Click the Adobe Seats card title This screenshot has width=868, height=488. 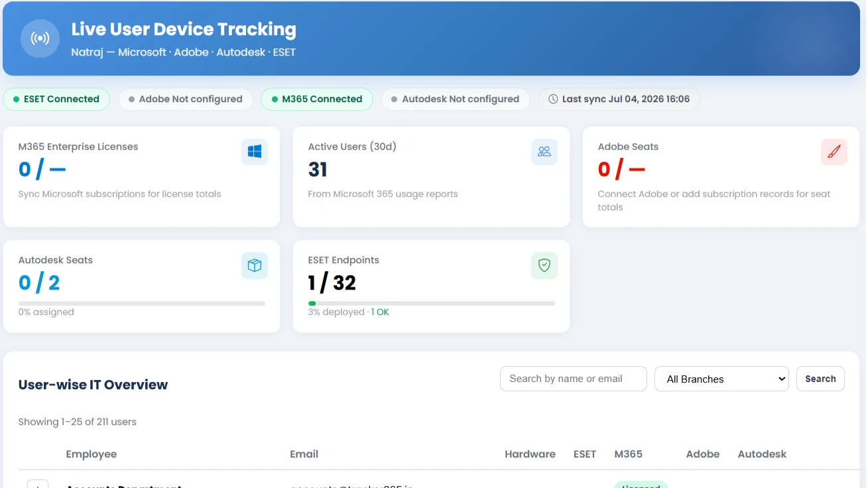tap(628, 147)
